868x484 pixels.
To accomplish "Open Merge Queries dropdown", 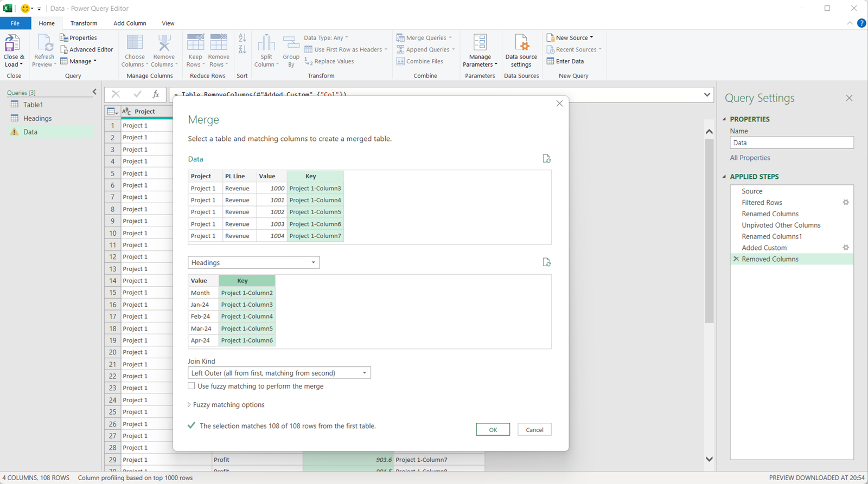I will (x=450, y=37).
